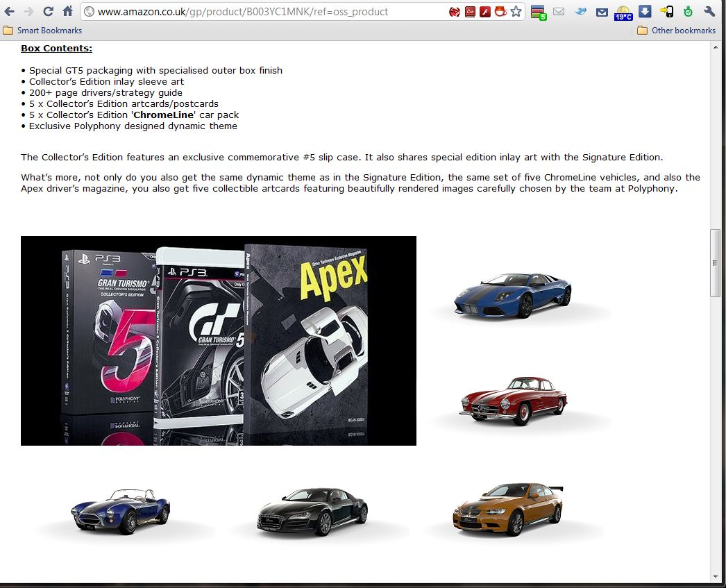This screenshot has width=726, height=588.
Task: Click the sentence about commemorative #5 slip case
Action: pyautogui.click(x=341, y=158)
